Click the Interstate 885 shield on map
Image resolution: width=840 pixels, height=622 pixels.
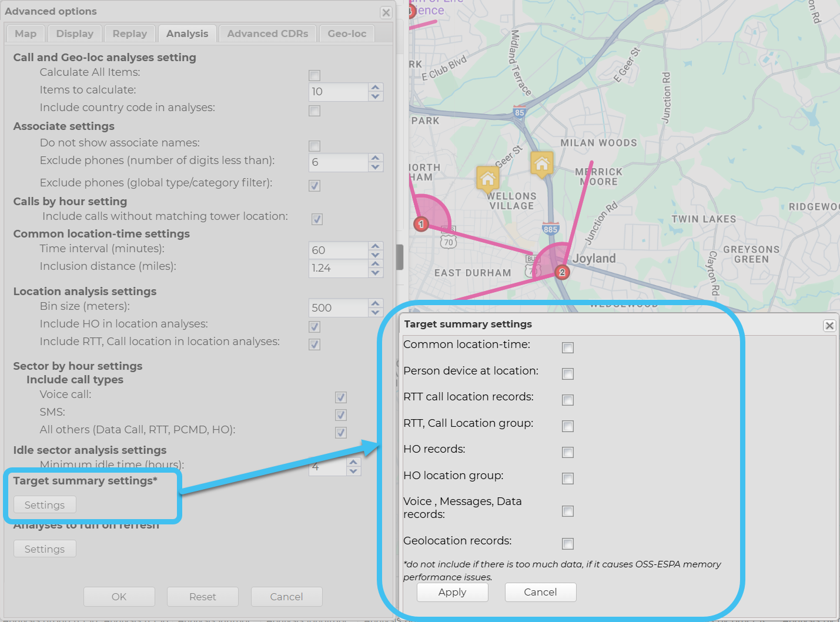click(x=550, y=229)
